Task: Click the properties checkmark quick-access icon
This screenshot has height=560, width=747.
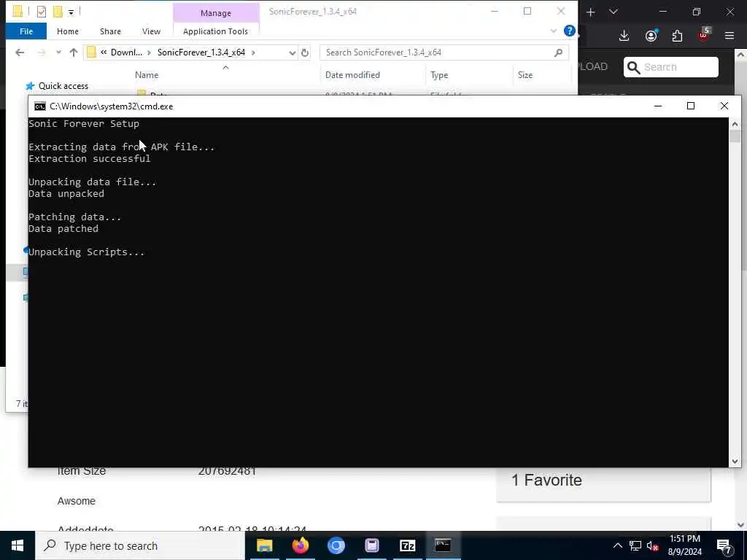Action: [x=42, y=12]
